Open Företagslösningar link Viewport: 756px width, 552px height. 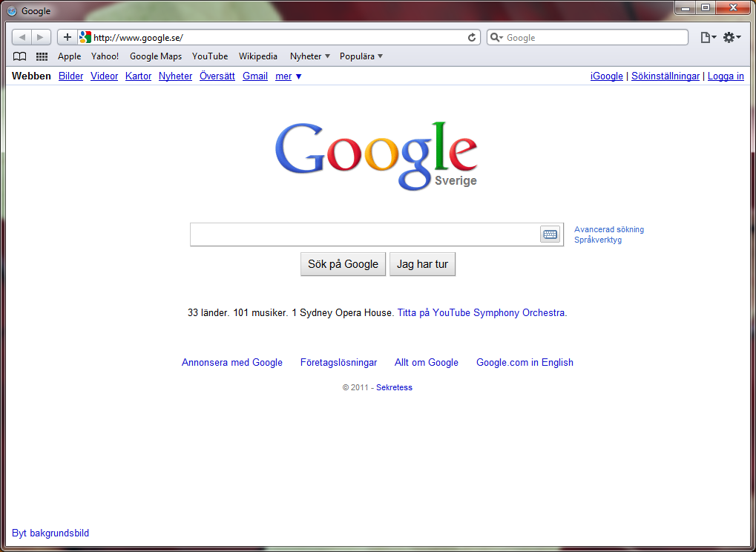tap(338, 363)
